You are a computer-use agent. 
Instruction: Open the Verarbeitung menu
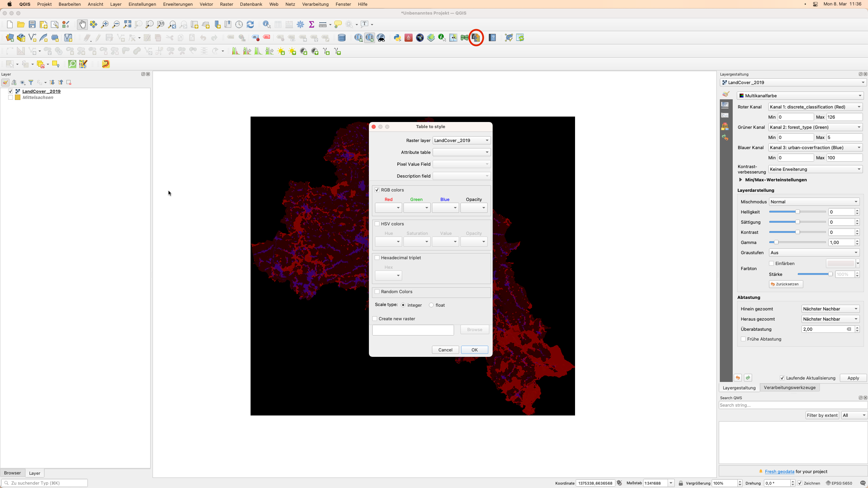coord(315,4)
